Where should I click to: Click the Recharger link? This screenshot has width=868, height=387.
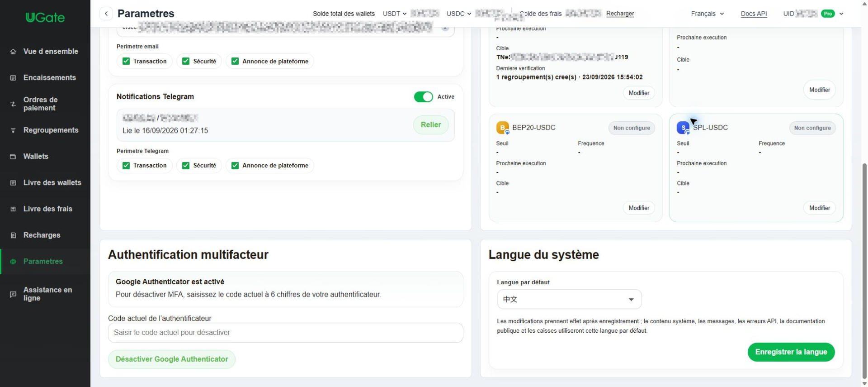620,14
